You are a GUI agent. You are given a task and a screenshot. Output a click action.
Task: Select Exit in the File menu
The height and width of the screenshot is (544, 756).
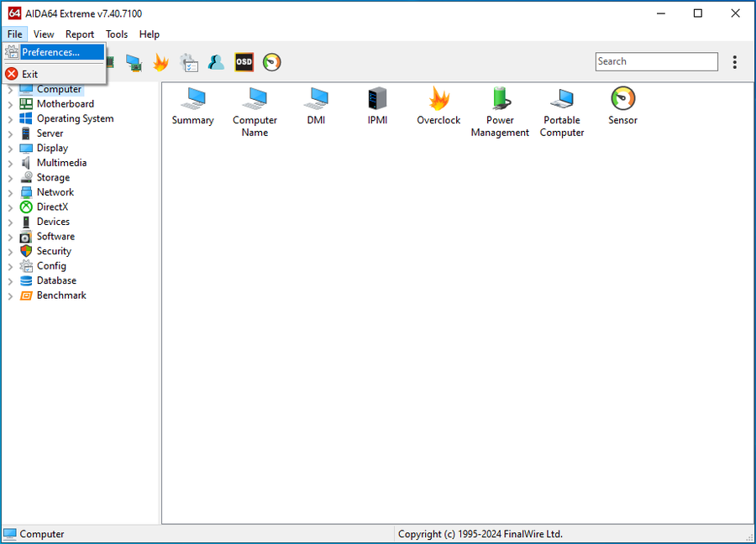coord(30,74)
